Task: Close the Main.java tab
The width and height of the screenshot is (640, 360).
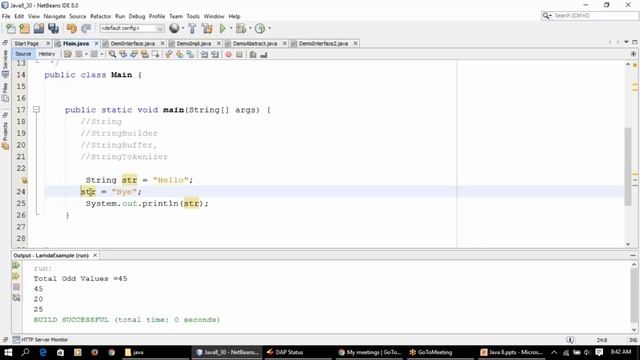Action: tap(97, 43)
